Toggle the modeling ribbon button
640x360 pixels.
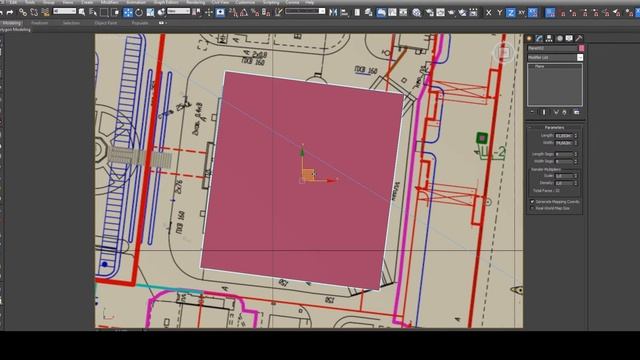pyautogui.click(x=381, y=13)
